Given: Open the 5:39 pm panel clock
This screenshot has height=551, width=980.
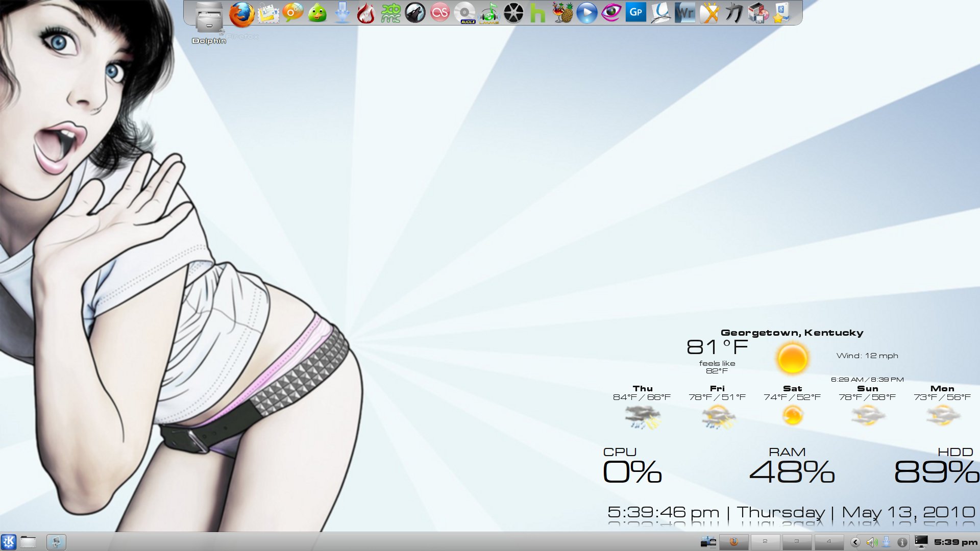Looking at the screenshot, I should click(955, 542).
